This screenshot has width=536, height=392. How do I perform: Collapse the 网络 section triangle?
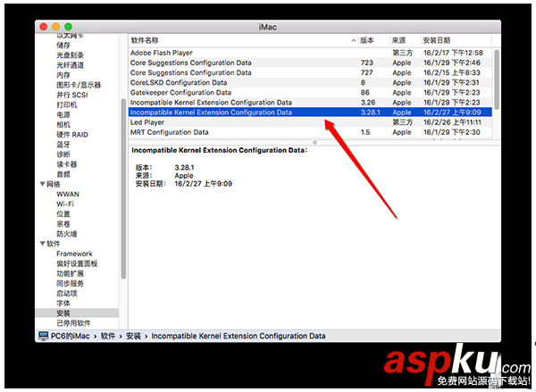42,184
